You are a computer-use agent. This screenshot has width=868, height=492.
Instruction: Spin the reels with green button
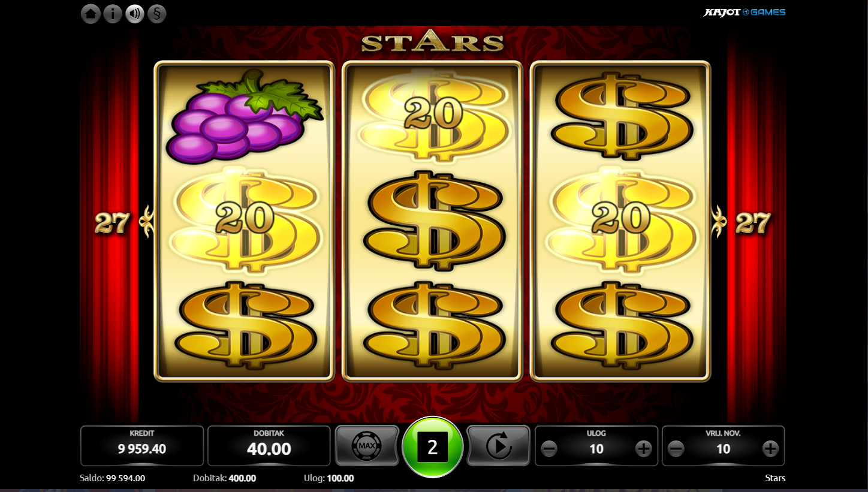[x=432, y=446]
